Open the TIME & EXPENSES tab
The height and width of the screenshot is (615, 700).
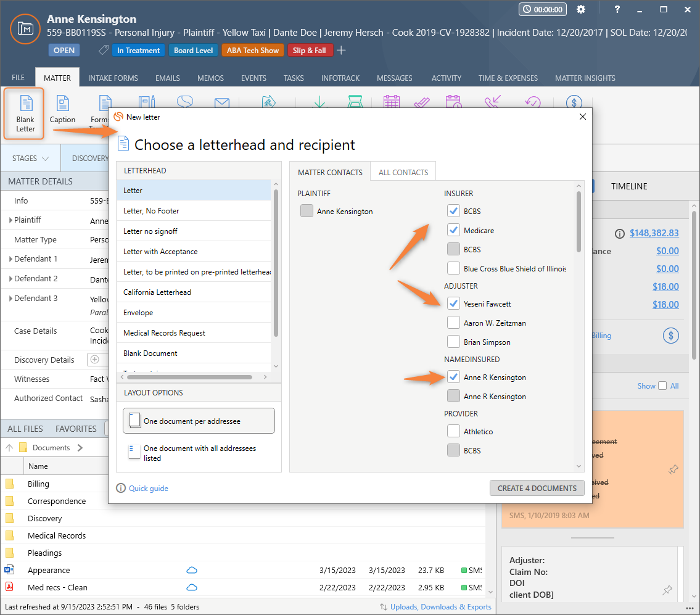coord(508,78)
